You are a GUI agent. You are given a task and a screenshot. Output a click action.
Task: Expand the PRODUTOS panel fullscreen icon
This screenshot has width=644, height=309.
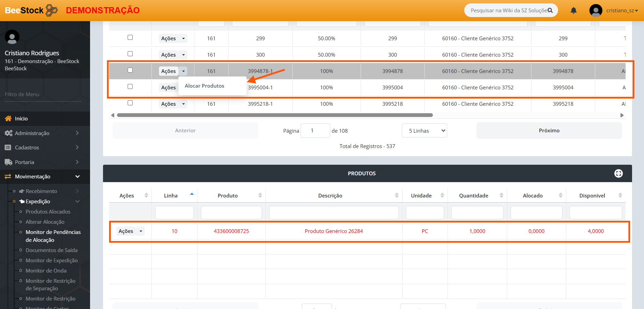point(618,173)
